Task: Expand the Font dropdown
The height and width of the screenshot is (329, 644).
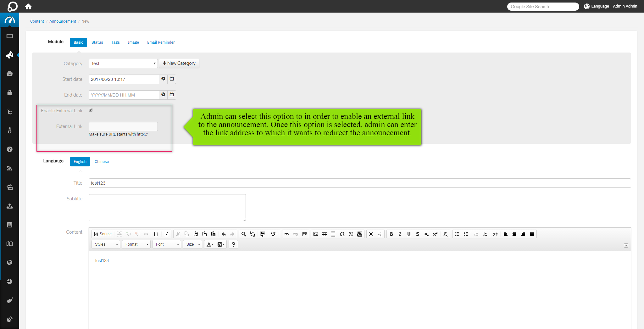Action: (x=167, y=244)
